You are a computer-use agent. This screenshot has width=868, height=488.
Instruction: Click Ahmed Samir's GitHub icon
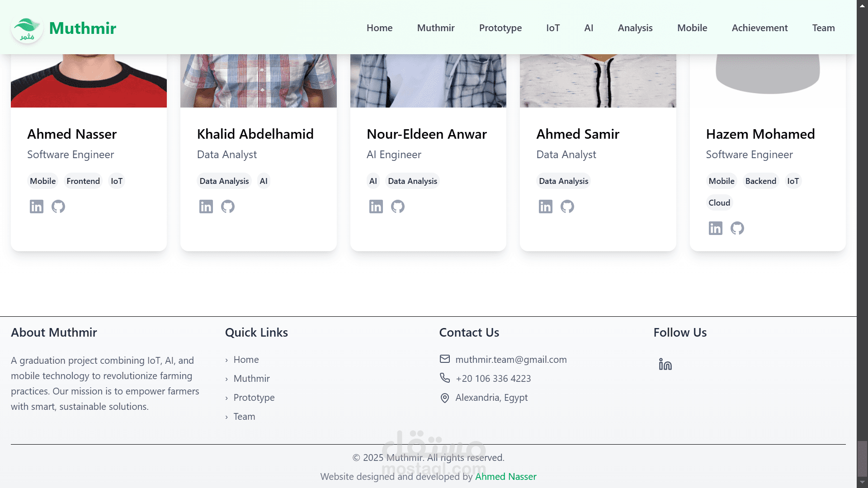click(567, 206)
